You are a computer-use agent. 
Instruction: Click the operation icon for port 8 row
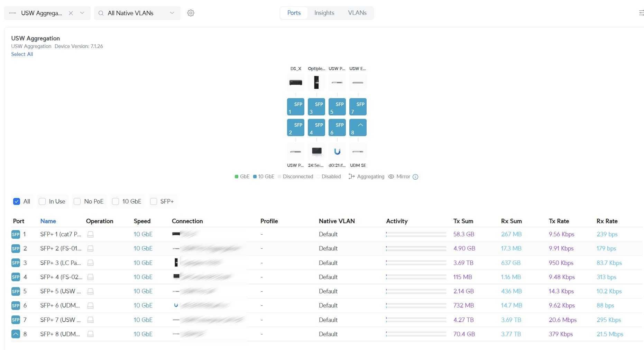pyautogui.click(x=90, y=334)
